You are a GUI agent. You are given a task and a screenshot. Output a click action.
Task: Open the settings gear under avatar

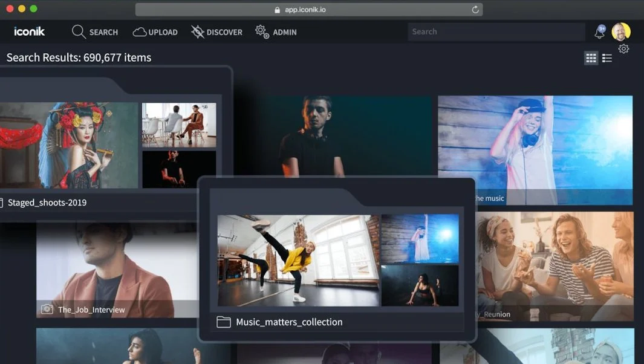tap(623, 49)
